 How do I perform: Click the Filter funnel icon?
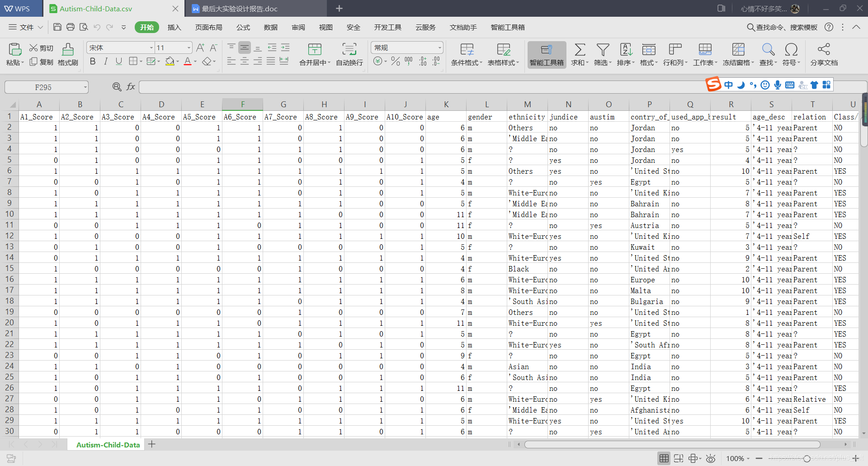603,49
